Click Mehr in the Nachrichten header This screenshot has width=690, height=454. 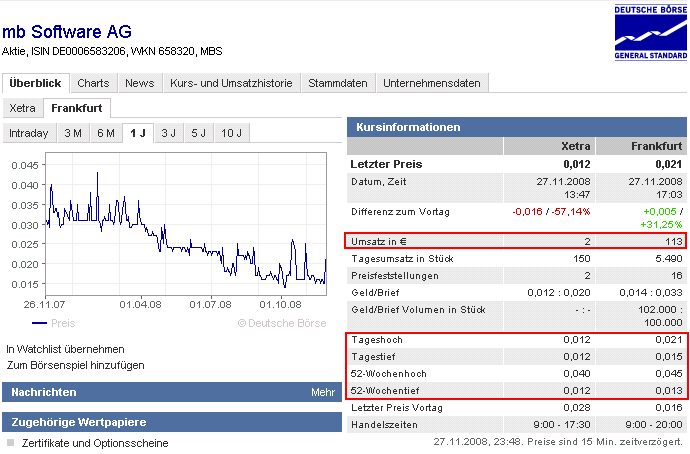pyautogui.click(x=322, y=393)
